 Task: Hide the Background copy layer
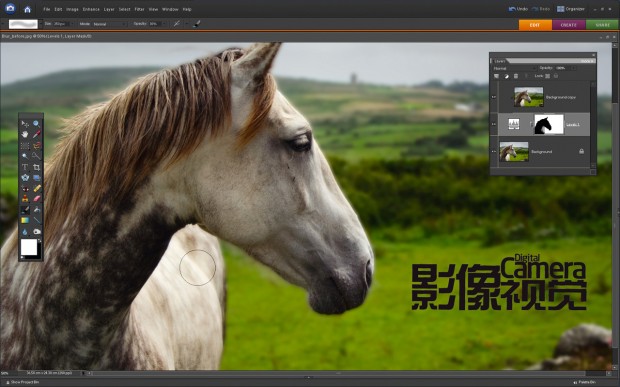pyautogui.click(x=494, y=97)
